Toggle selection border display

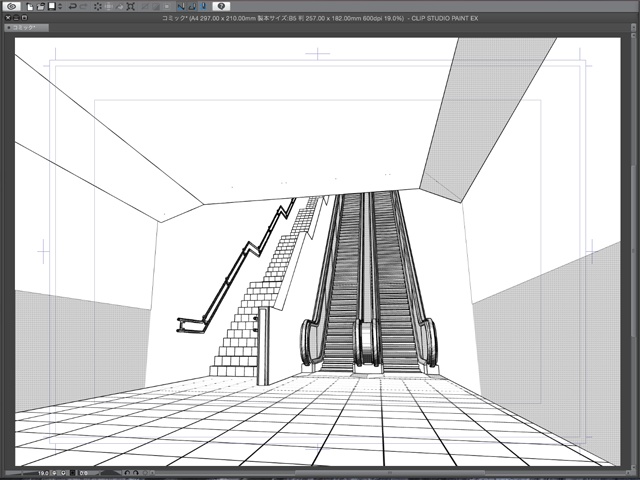167,7
